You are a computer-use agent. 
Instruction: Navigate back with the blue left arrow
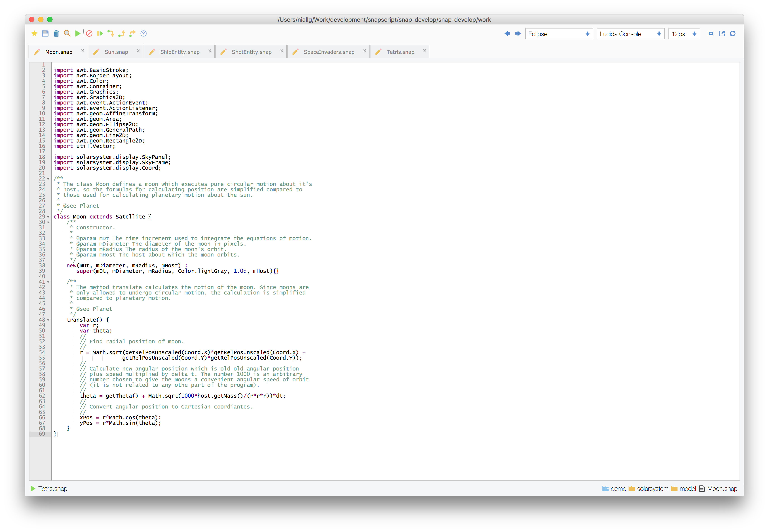(507, 33)
